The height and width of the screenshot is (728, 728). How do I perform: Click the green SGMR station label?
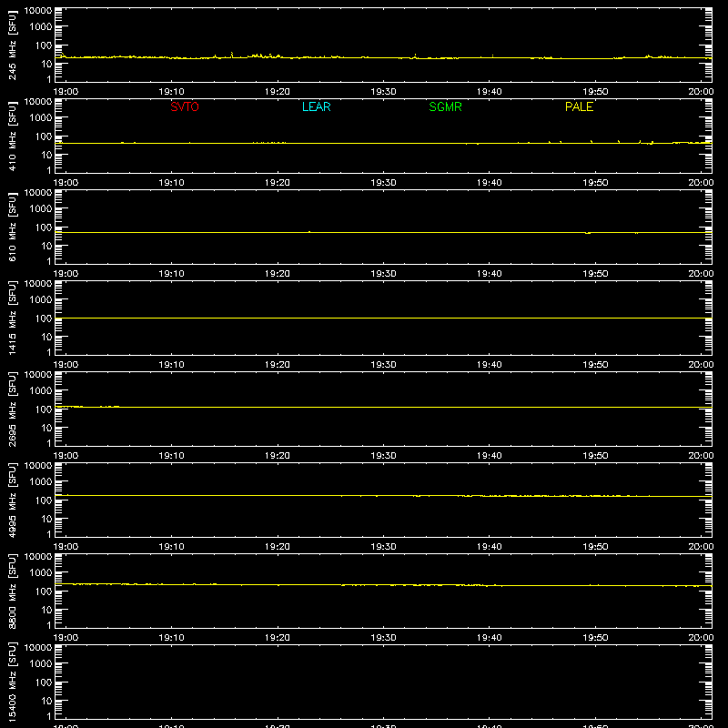click(x=445, y=106)
